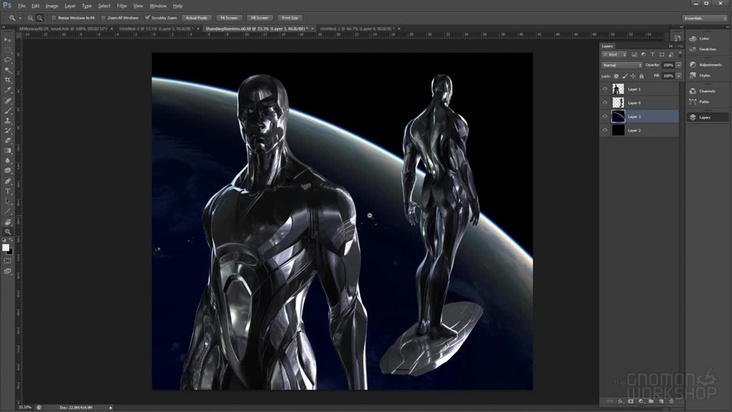Select the Eraser tool
This screenshot has width=732, height=412.
pyautogui.click(x=7, y=140)
